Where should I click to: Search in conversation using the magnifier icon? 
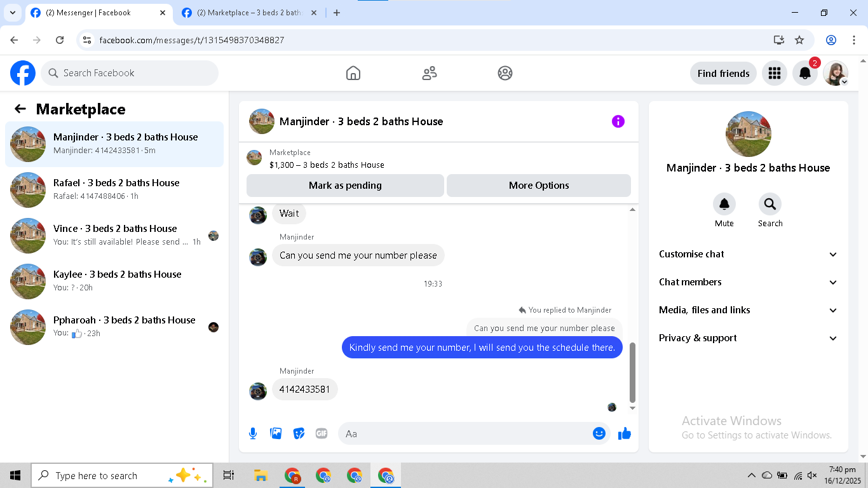pyautogui.click(x=770, y=204)
